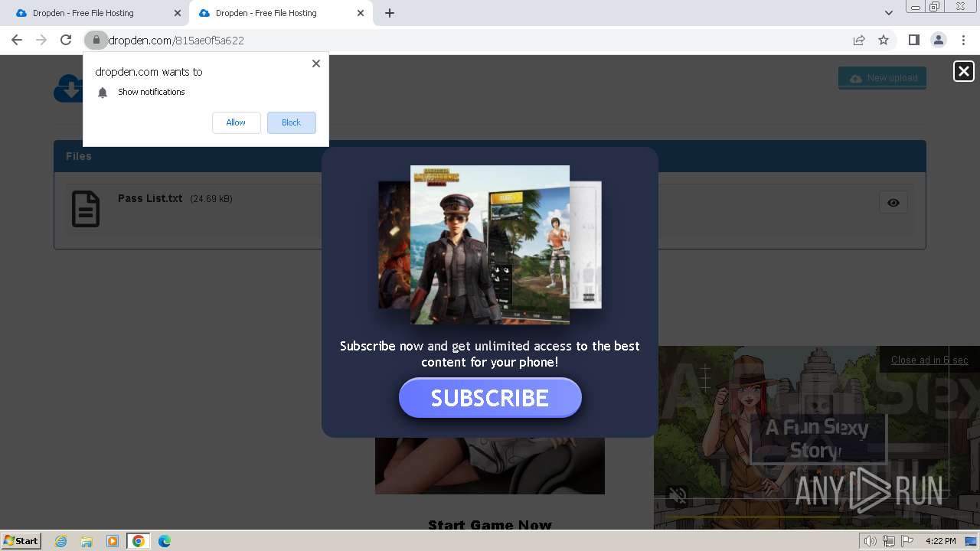Viewport: 980px width, 551px height.
Task: Click the text file document icon
Action: coord(86,208)
